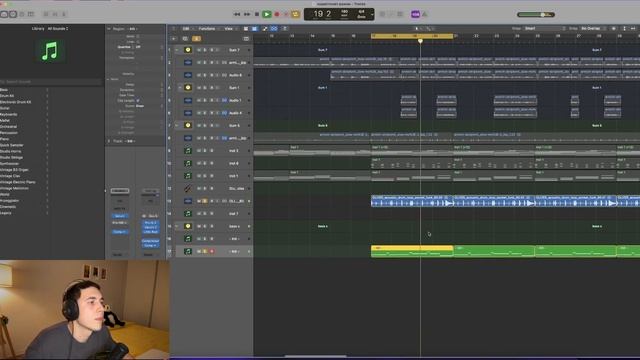The image size is (640, 360).
Task: Click the track header configuration icon
Action: 246,39
